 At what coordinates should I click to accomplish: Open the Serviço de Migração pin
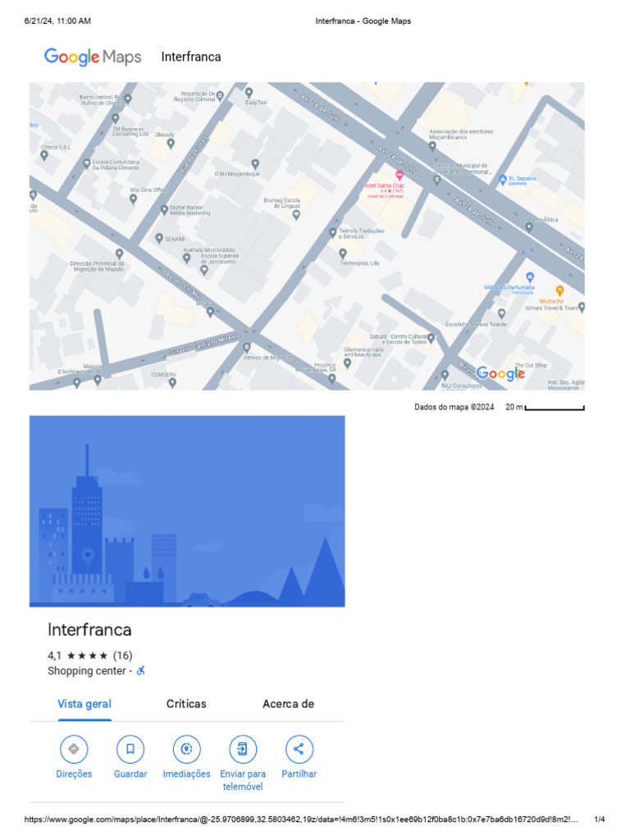(246, 347)
